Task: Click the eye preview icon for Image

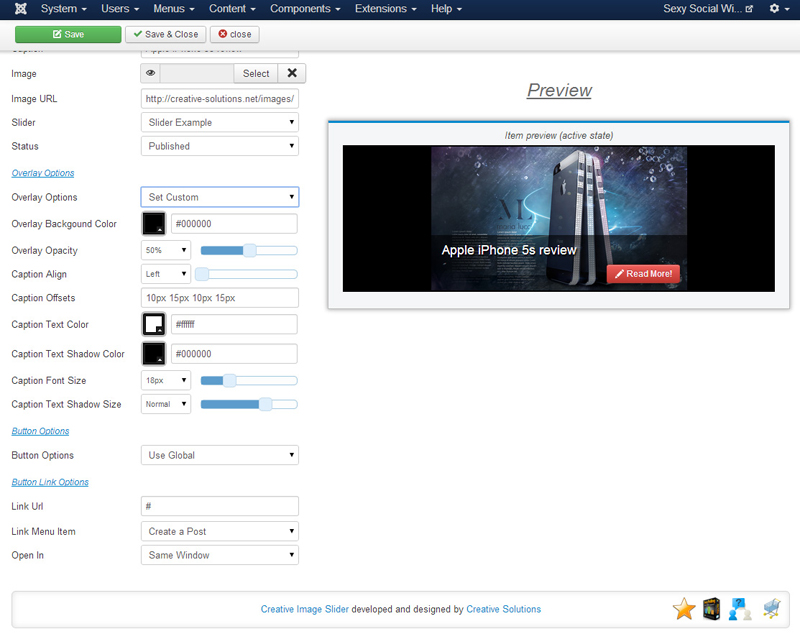Action: coord(151,73)
